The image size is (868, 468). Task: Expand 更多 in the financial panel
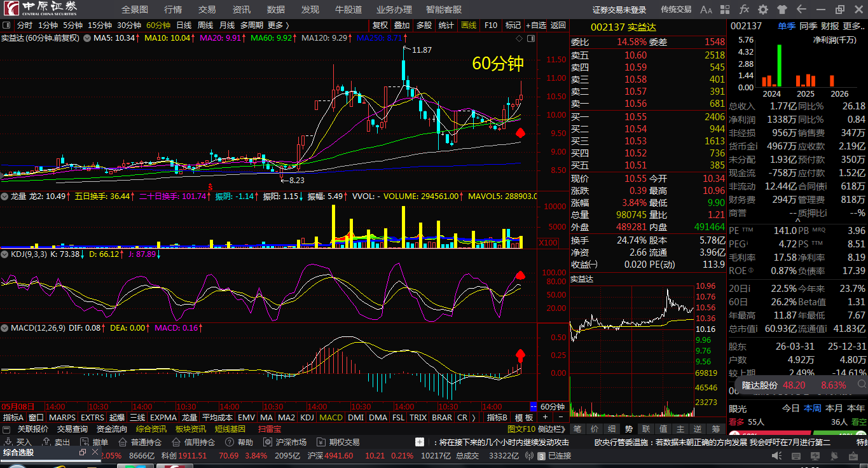[x=853, y=26]
